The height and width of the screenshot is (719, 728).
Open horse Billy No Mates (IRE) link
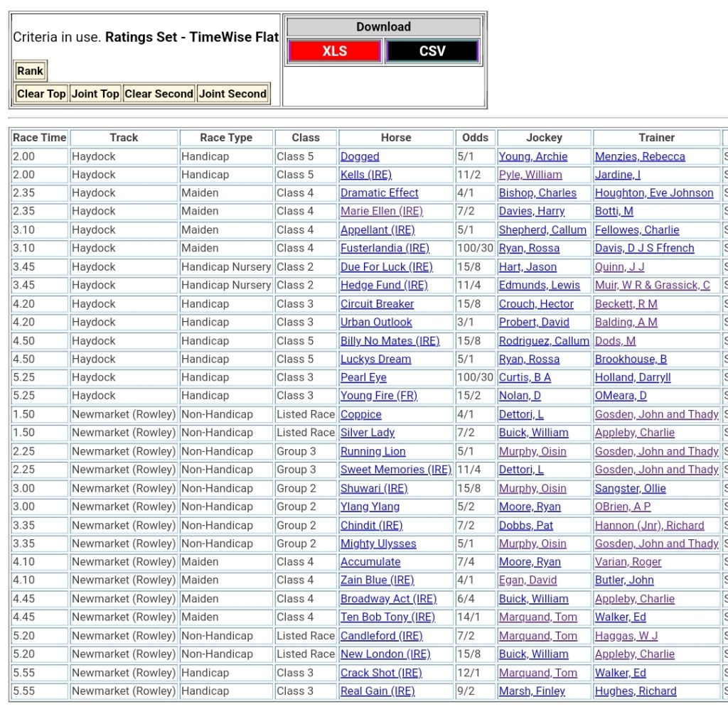(x=390, y=340)
